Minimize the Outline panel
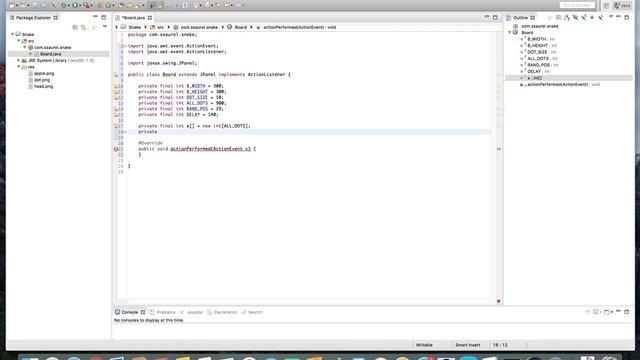This screenshot has width=640, height=360. coord(618,17)
